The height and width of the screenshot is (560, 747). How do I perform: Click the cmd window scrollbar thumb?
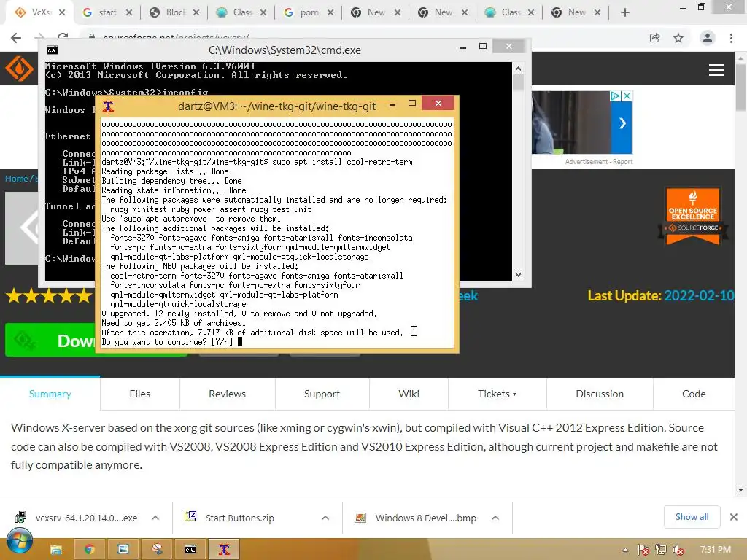[519, 83]
